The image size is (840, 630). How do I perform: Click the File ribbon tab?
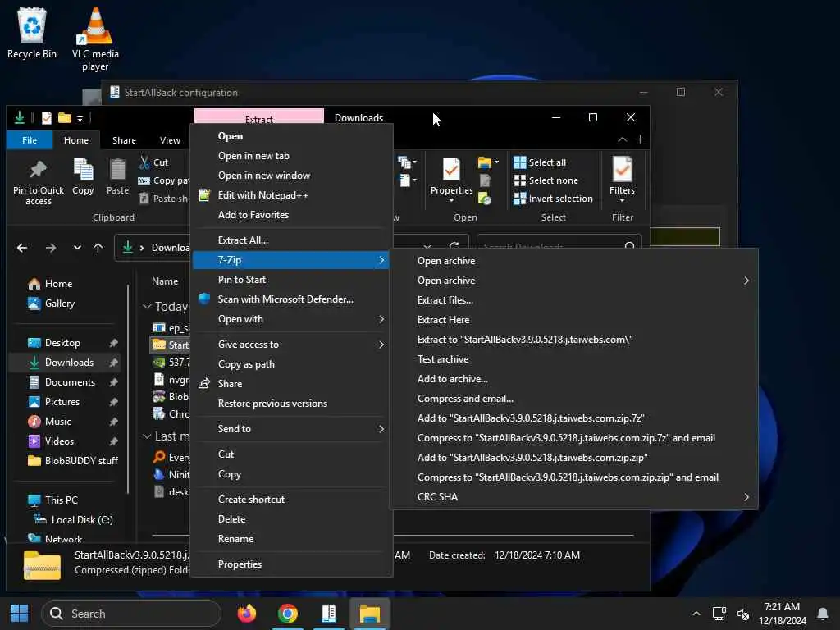30,139
